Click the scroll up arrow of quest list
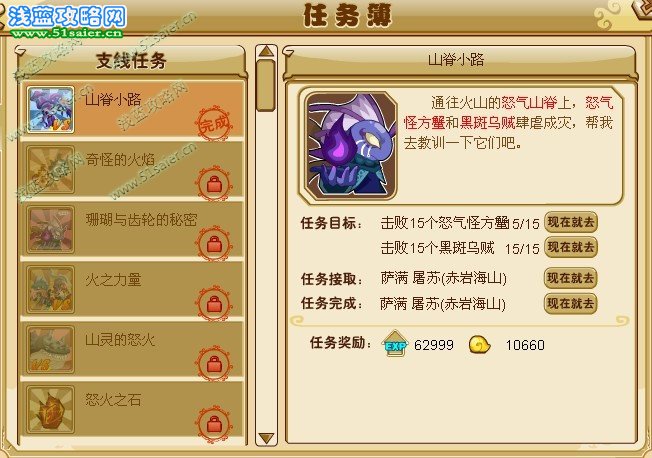This screenshot has height=458, width=652. point(266,52)
